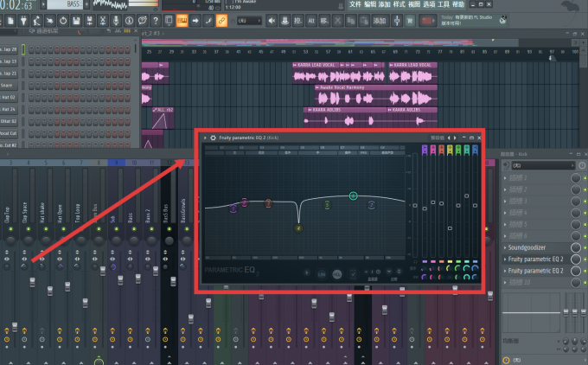Toggle the orange link chain icon
This screenshot has width=588, height=365.
point(221,21)
